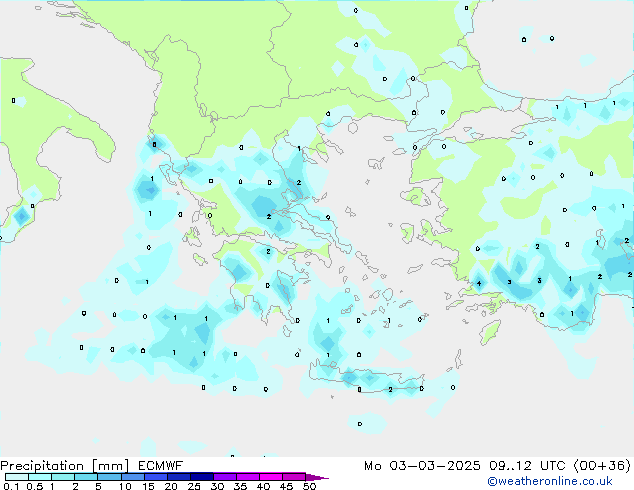634x490 pixels.
Task: Choose the 25–30 mm dark blue legend box
Action: 201,477
